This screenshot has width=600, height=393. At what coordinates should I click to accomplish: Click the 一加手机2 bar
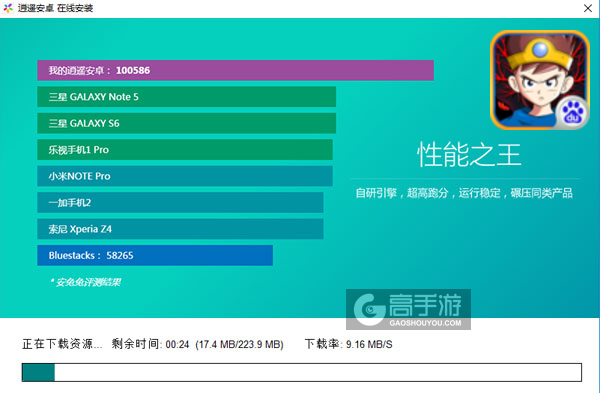point(180,202)
